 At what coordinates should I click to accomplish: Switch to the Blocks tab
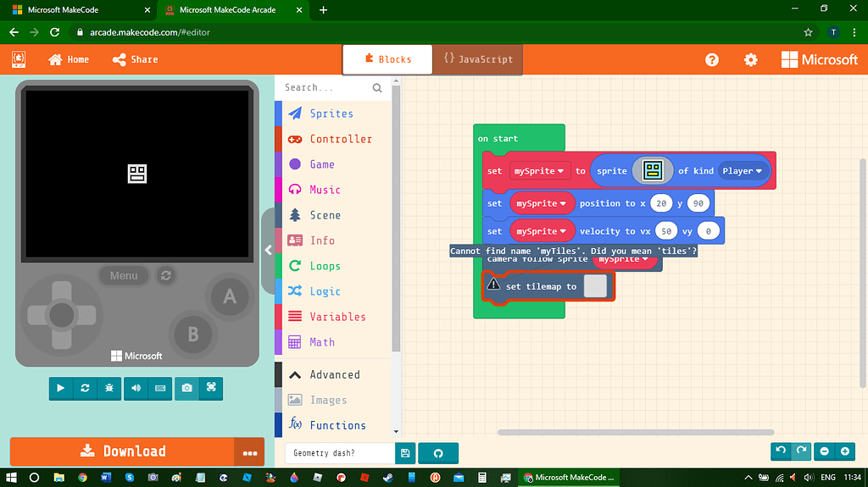coord(387,59)
